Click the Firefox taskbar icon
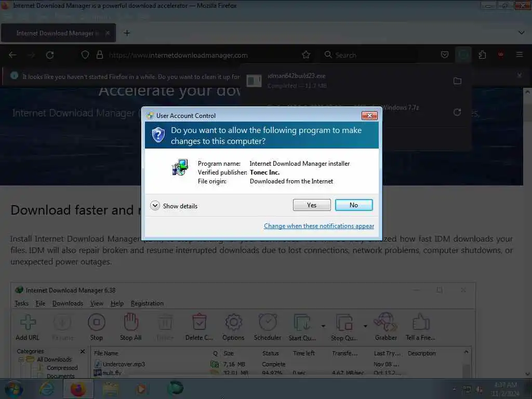This screenshot has width=532, height=399. point(78,389)
